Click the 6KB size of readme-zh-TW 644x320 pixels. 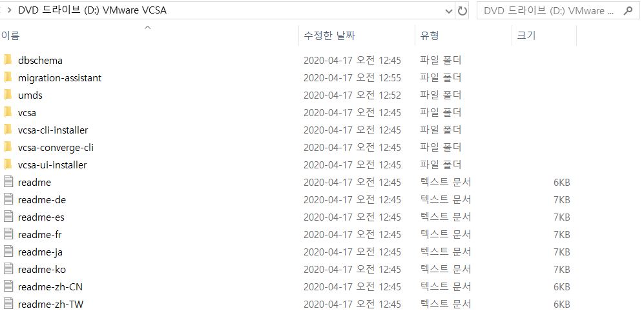click(561, 305)
